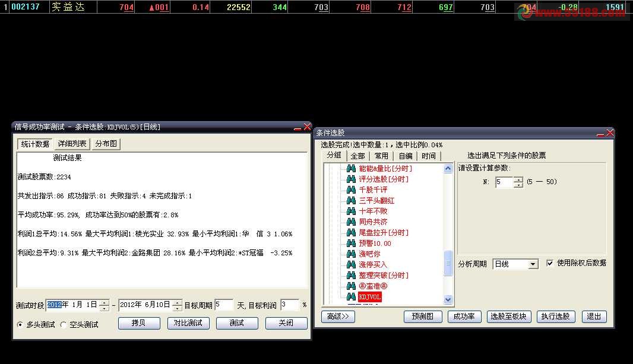Click formula list scroll up arrow
Screen dimensions: 633x364
coord(448,168)
